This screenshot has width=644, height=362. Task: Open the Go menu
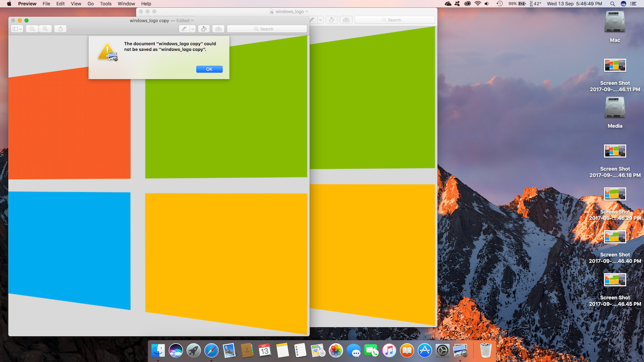[x=91, y=4]
